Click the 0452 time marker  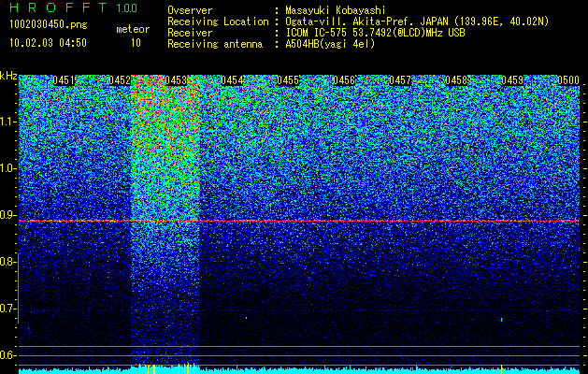pos(120,80)
